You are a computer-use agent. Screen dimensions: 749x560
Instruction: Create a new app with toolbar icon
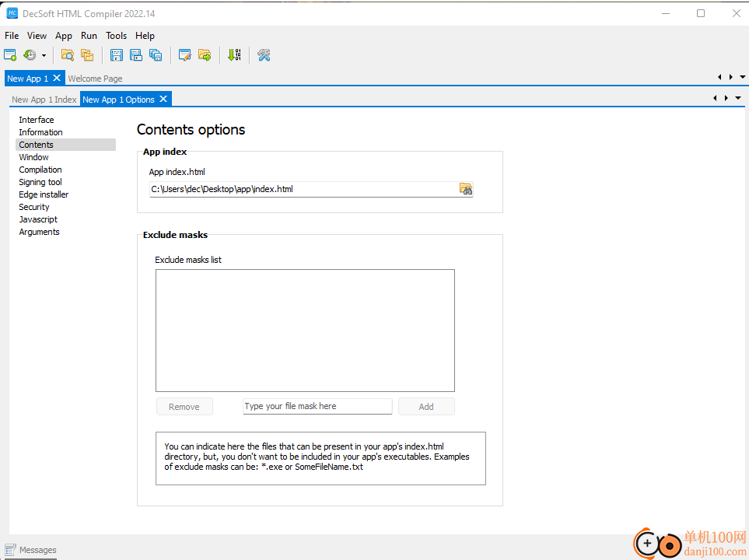click(10, 55)
